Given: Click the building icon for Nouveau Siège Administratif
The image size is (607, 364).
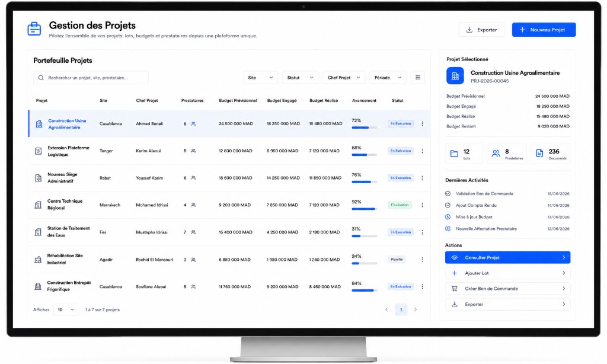Looking at the screenshot, I should (x=39, y=178).
